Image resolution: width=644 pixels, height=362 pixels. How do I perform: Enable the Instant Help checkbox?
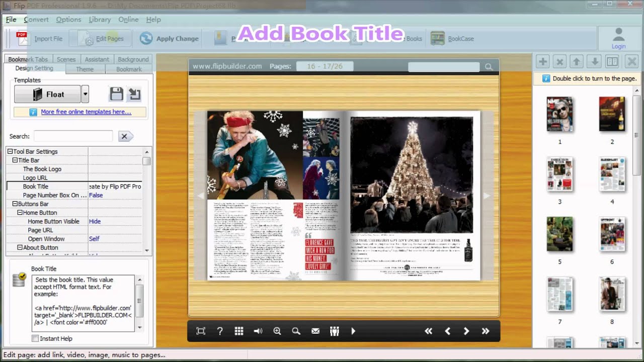[35, 338]
